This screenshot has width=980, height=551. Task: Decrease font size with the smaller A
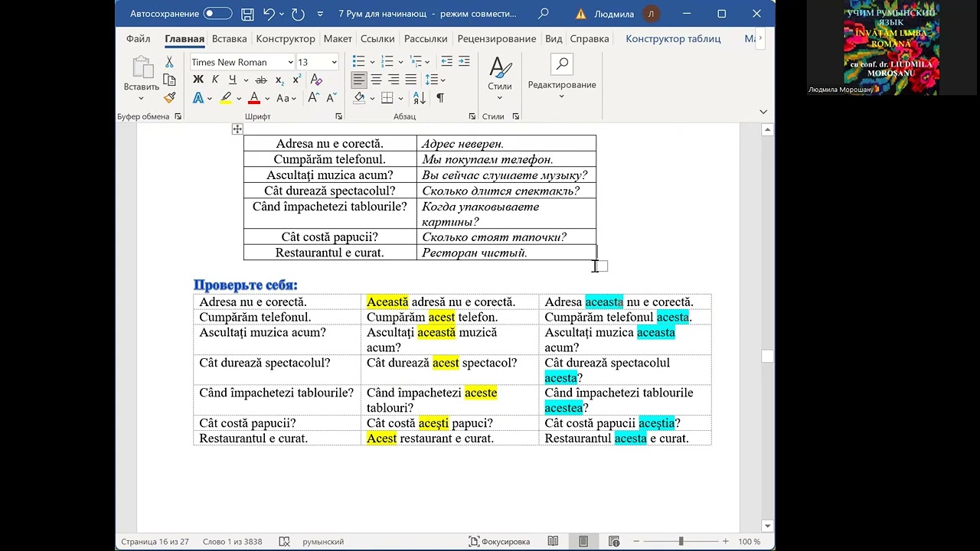tap(331, 98)
